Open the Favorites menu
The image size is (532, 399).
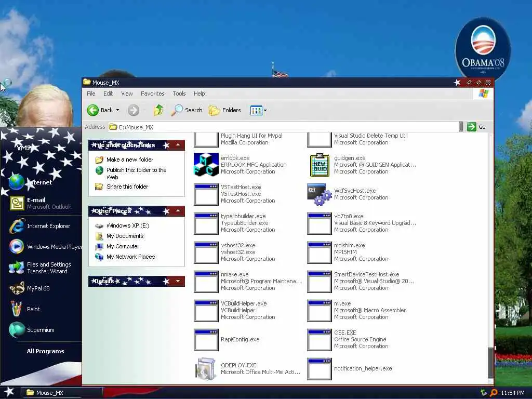pos(153,94)
